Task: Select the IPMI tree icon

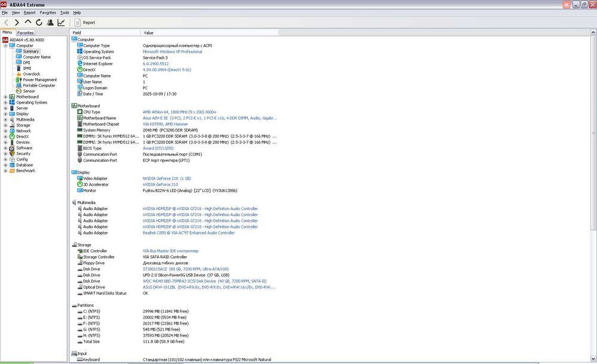Action: 19,69
